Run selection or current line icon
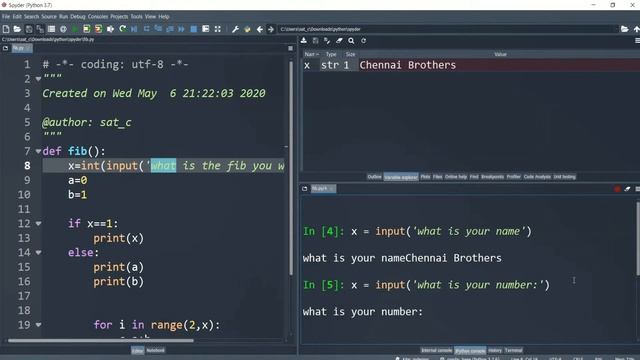 [x=110, y=29]
